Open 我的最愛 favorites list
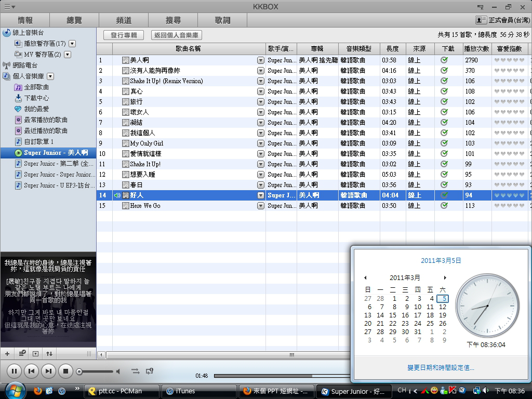The image size is (532, 399). (36, 109)
